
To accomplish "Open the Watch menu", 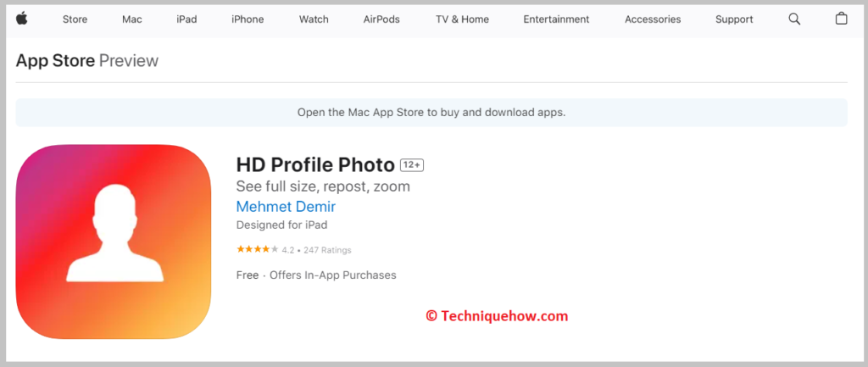I will 314,19.
